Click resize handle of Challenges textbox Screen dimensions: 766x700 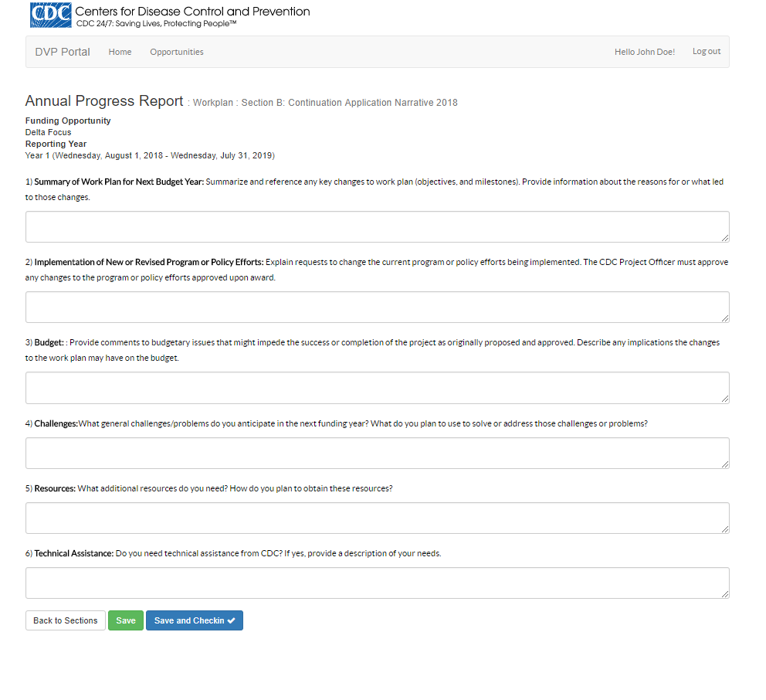[725, 464]
